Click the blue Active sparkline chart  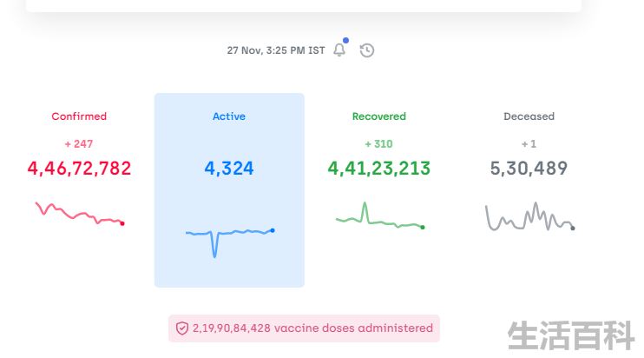(x=230, y=242)
